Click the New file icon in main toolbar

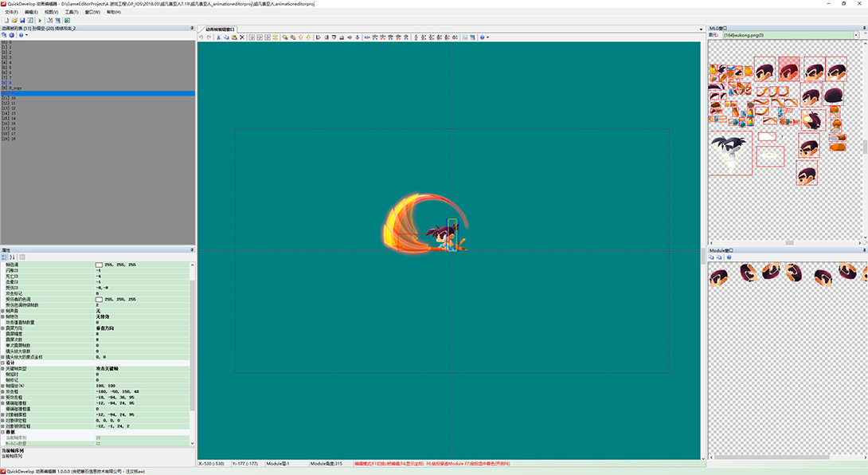[6, 21]
